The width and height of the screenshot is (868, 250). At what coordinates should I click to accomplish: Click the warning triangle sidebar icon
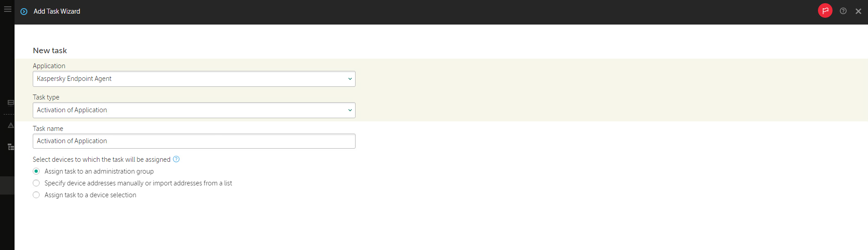[10, 125]
